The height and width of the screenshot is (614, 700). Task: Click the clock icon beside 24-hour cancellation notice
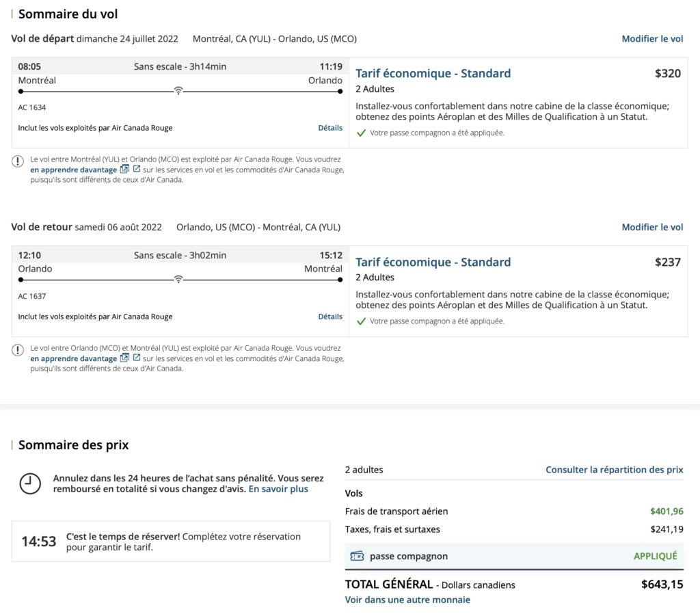29,483
